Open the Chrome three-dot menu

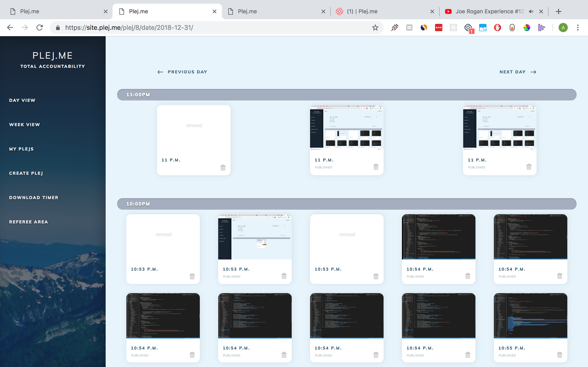[x=578, y=28]
